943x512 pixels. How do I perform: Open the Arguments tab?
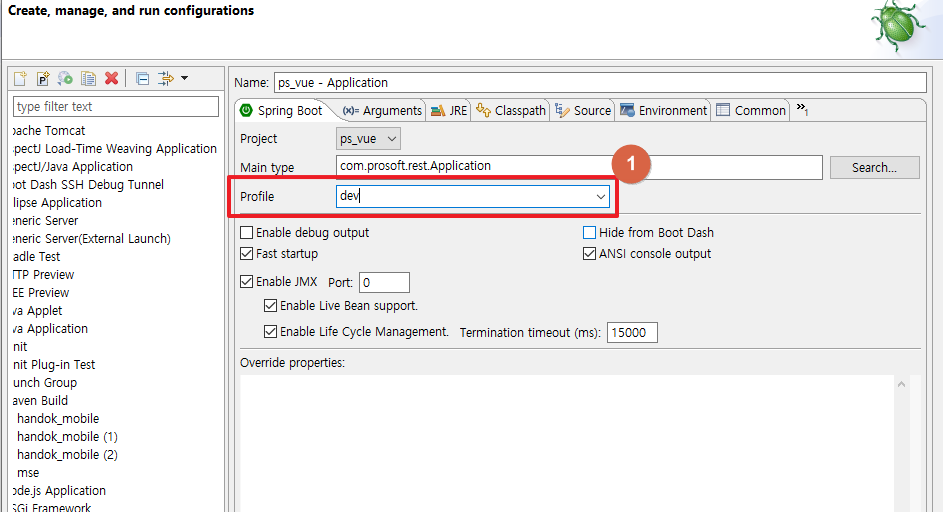click(382, 111)
